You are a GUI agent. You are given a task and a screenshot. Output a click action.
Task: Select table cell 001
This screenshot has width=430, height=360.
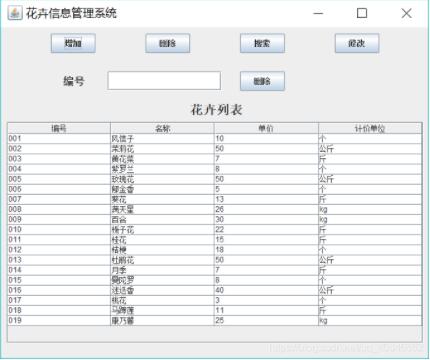59,139
